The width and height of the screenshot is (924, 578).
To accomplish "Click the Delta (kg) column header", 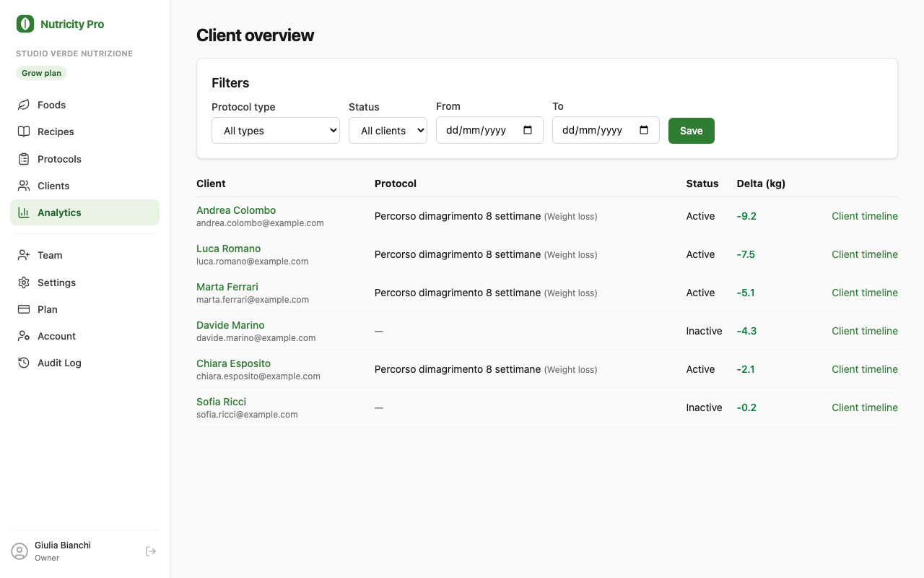I will click(x=761, y=184).
